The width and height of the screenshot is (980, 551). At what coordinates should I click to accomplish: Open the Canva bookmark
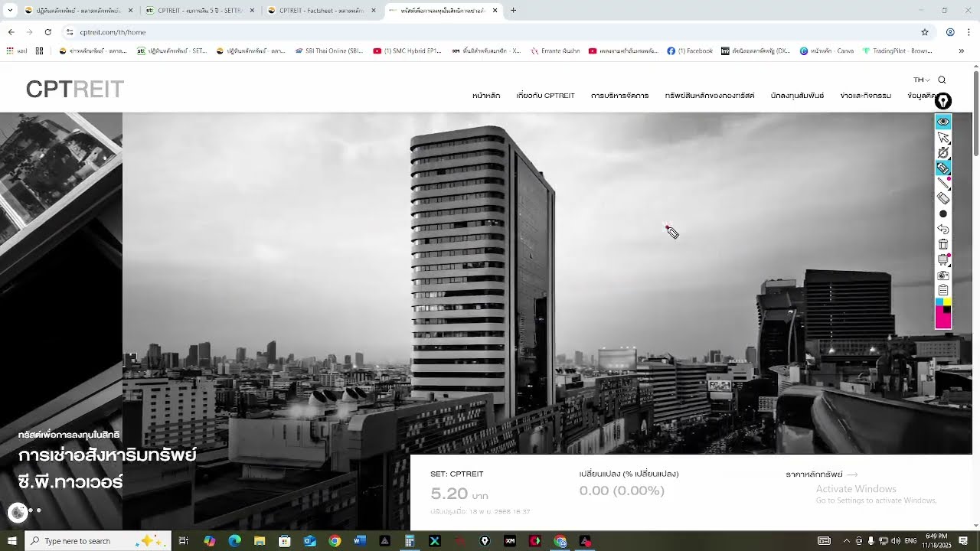click(x=827, y=51)
